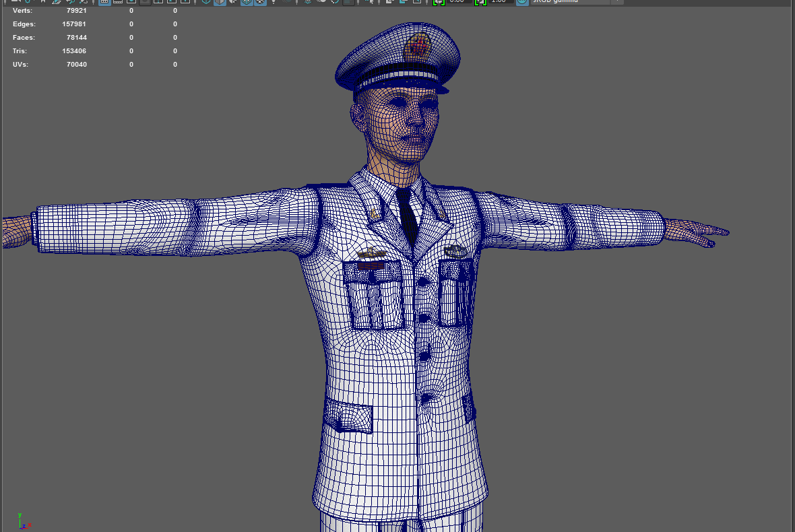This screenshot has height=532, width=795.
Task: Switch to wireframe display mode icon
Action: (x=205, y=2)
